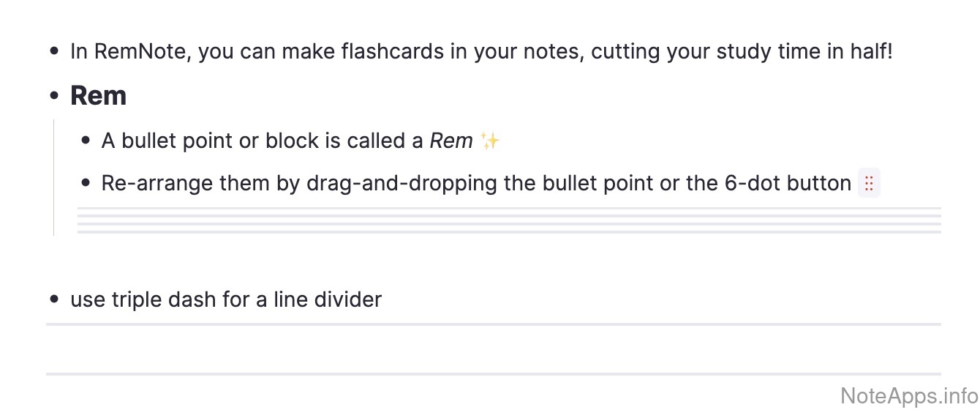Click the lowest divider line on the page

coord(493,374)
